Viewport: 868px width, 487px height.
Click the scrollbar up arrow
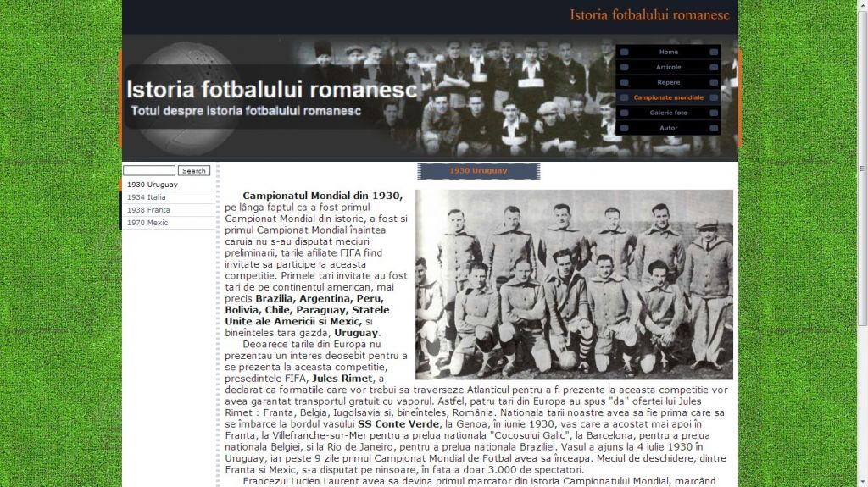(x=862, y=5)
